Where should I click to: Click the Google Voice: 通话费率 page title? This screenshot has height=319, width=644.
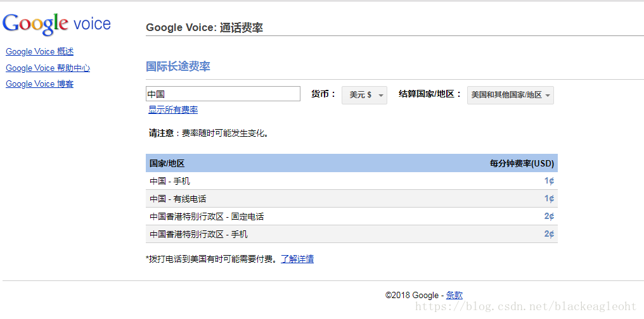[205, 28]
